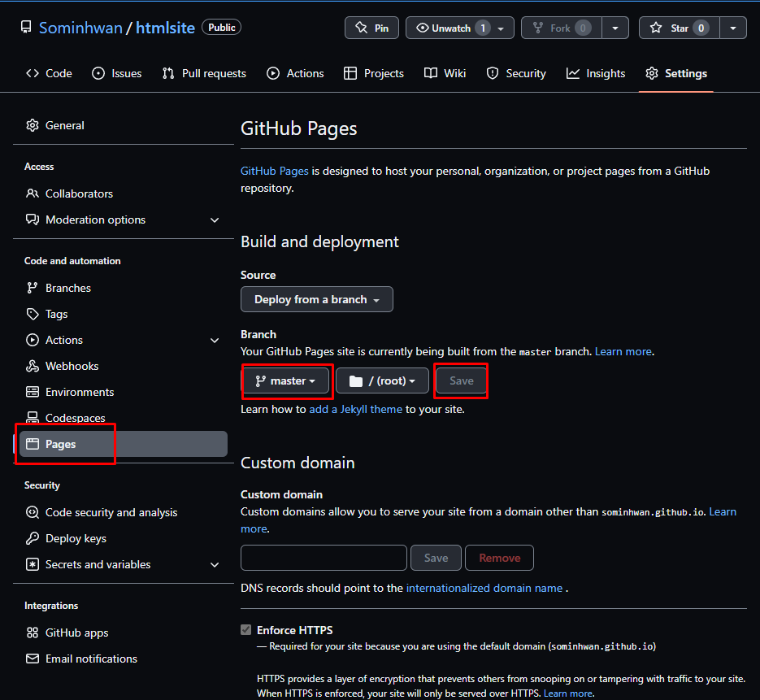Open the dropdown arrow next to Star
Screen dimensions: 760x700
click(733, 28)
